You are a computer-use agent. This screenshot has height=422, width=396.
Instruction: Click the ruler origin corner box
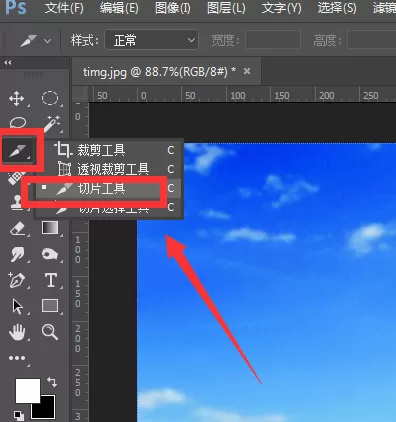[x=80, y=94]
